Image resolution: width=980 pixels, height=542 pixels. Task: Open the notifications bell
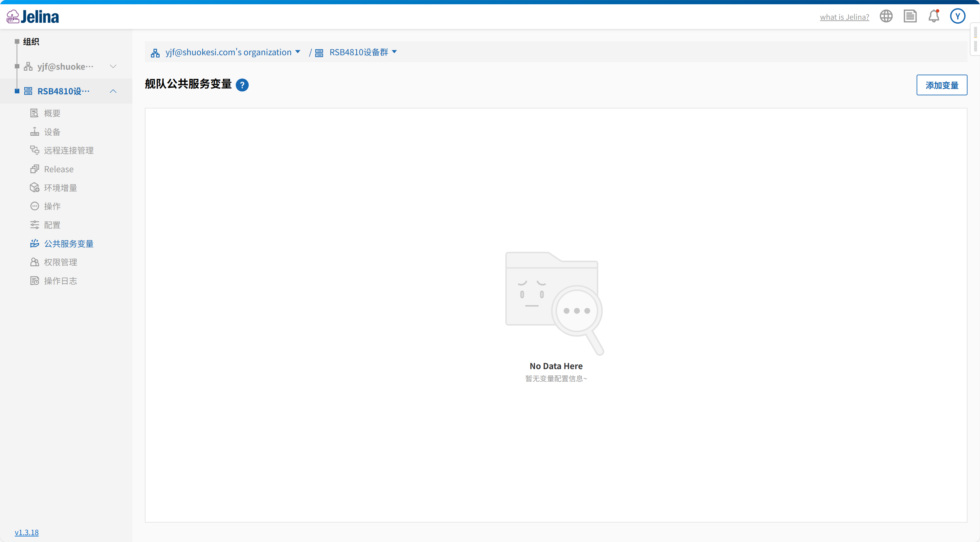click(x=934, y=16)
